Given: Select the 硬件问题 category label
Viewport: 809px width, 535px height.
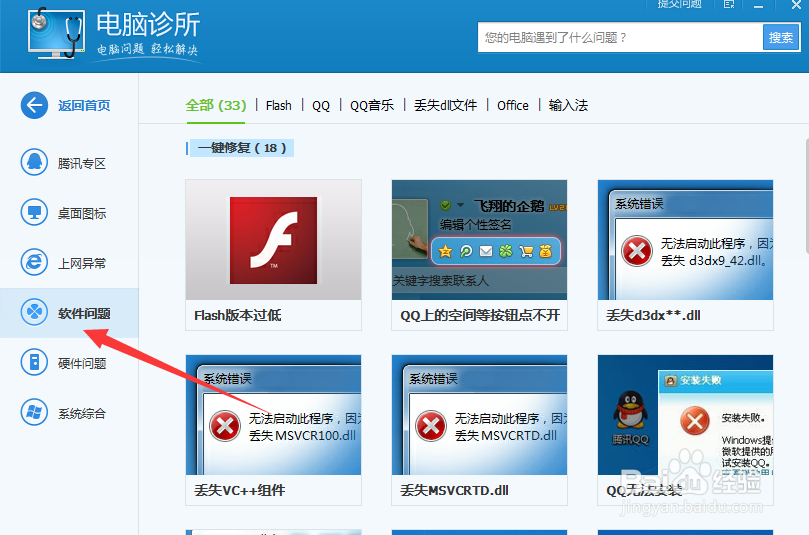Looking at the screenshot, I should tap(82, 364).
